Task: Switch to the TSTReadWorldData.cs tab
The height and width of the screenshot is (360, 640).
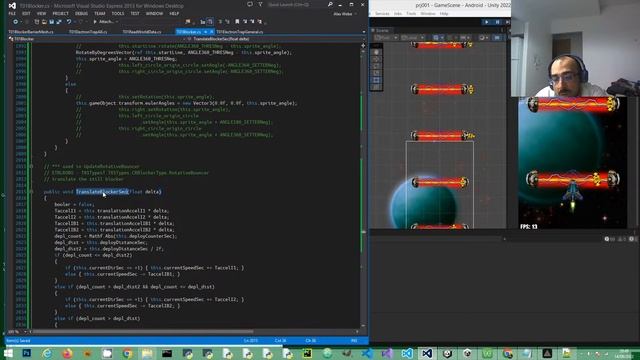Action: click(142, 31)
